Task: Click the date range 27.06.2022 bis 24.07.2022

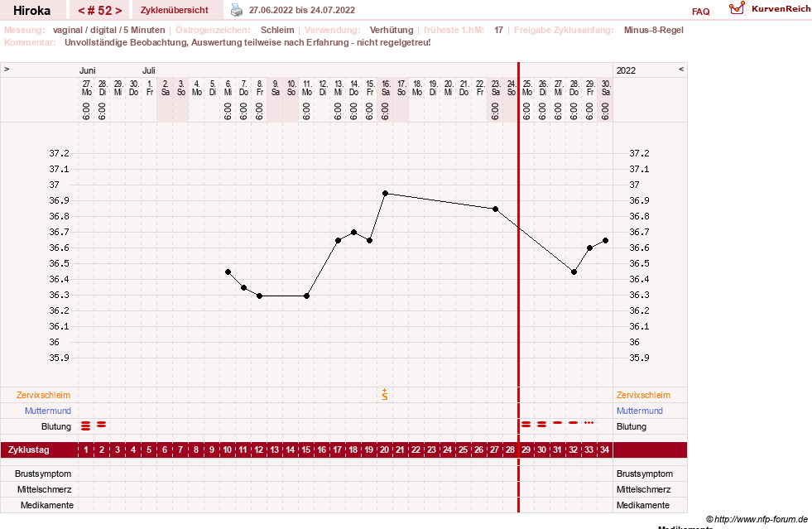Action: coord(302,10)
